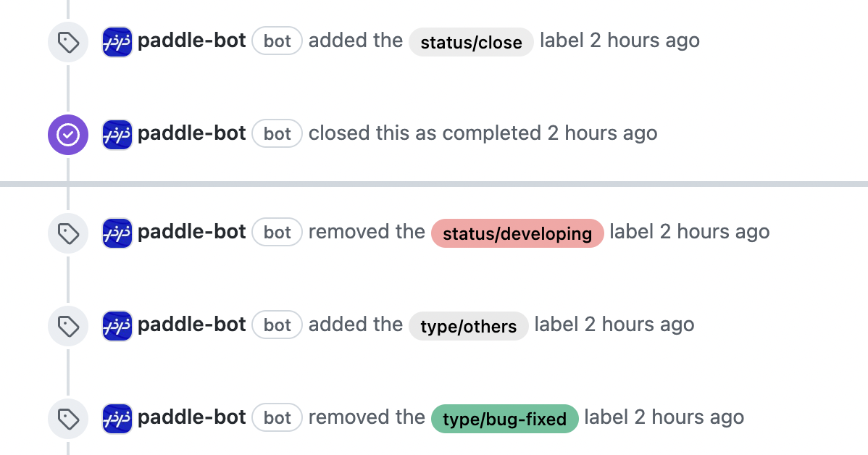Select the type/others label pill

(x=468, y=326)
